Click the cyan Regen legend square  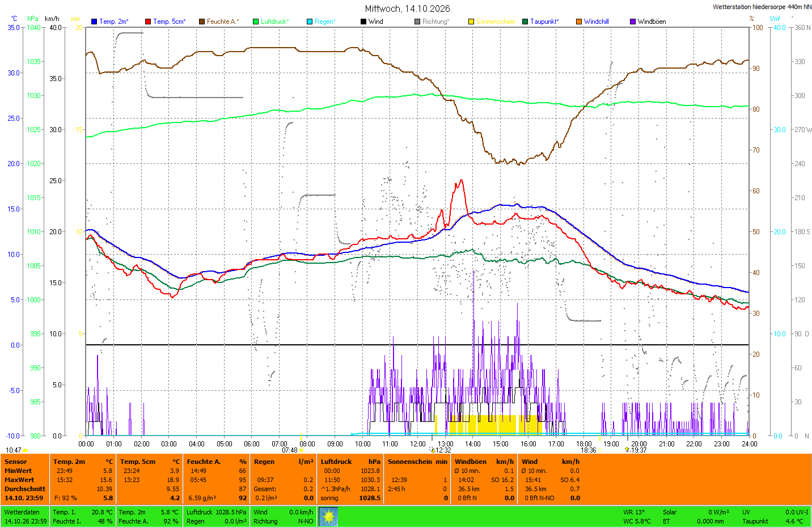point(310,22)
